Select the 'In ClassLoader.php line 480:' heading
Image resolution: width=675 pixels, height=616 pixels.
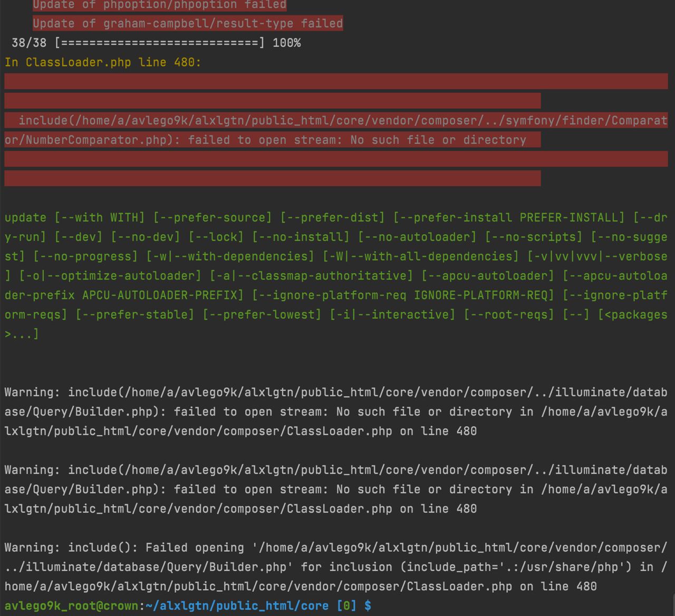[x=103, y=62]
